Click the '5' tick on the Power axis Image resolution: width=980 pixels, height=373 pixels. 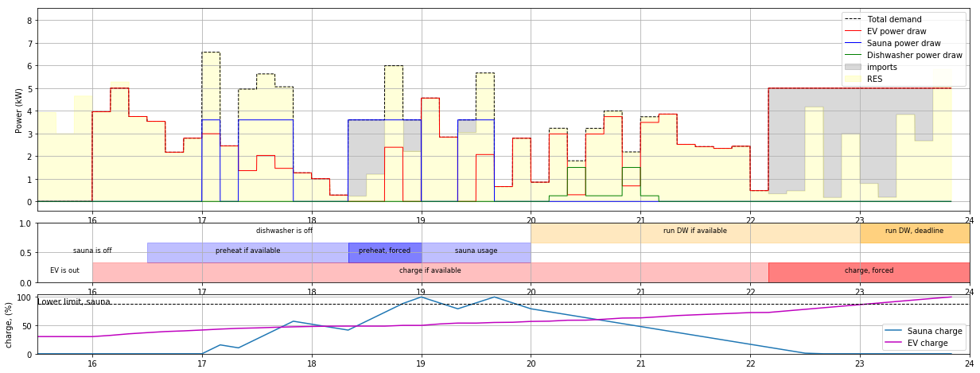(x=30, y=89)
